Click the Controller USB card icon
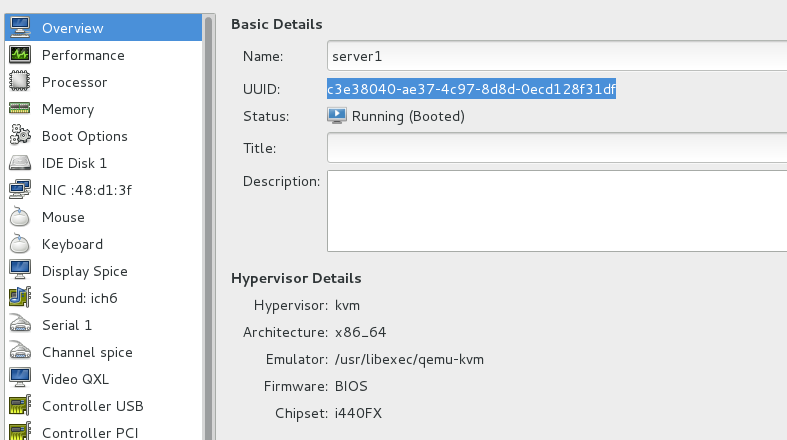This screenshot has width=787, height=440. 20,406
